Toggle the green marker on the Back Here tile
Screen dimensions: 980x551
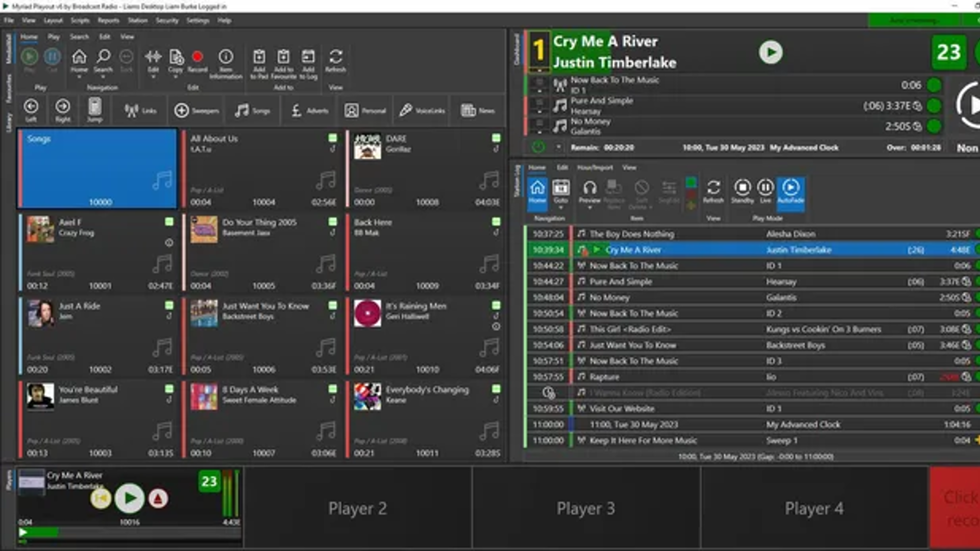coord(496,221)
